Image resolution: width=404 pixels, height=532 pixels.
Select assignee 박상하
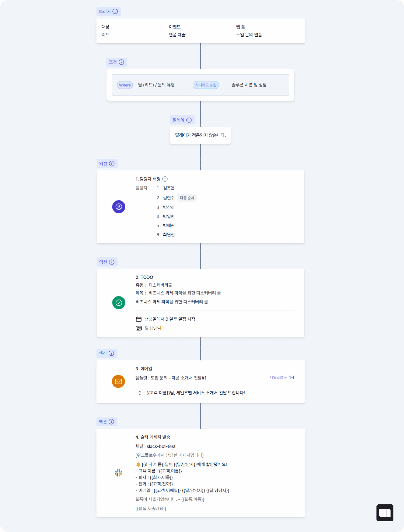(169, 207)
